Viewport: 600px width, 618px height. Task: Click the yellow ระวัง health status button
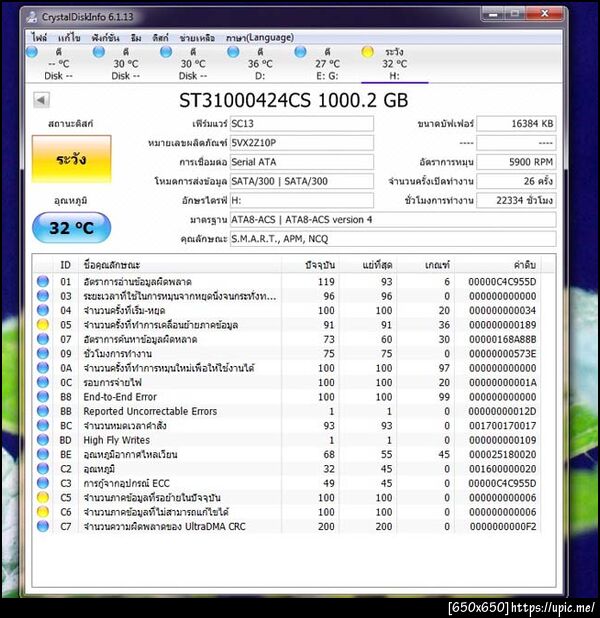[71, 159]
